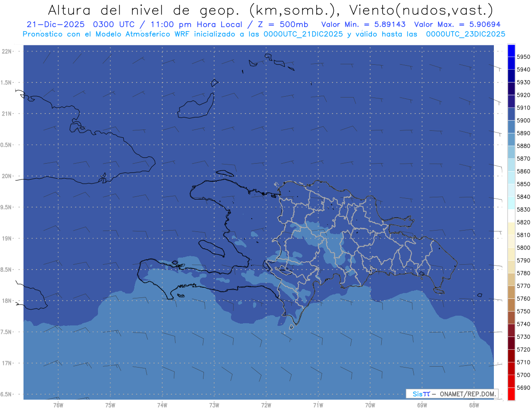Click the '20N' latitude label
This screenshot has width=532, height=411.
click(x=7, y=176)
